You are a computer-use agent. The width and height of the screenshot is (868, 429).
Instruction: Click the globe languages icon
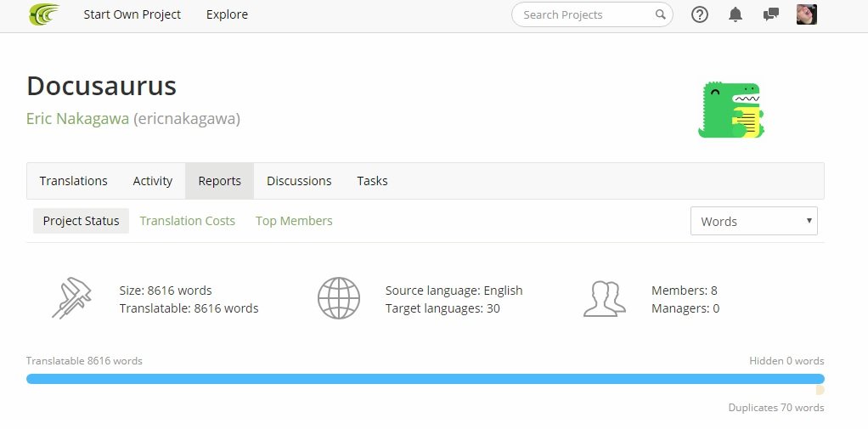pyautogui.click(x=339, y=298)
